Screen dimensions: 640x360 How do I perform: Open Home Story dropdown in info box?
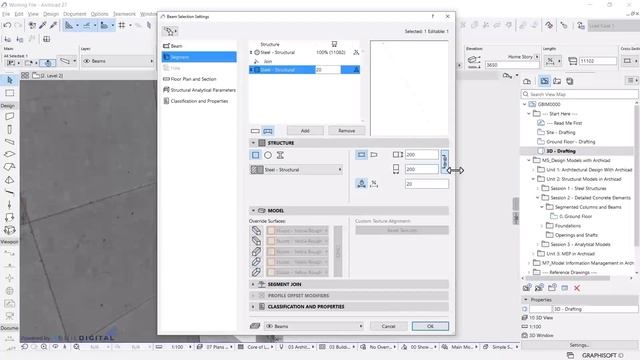tap(537, 57)
